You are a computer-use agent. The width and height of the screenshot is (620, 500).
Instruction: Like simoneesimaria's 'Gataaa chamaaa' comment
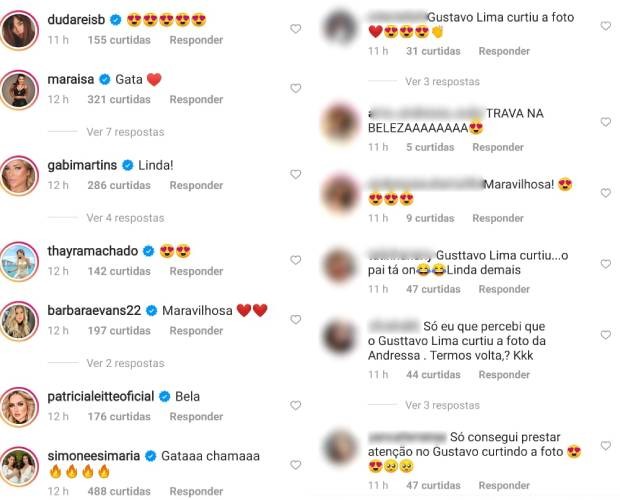pyautogui.click(x=295, y=465)
